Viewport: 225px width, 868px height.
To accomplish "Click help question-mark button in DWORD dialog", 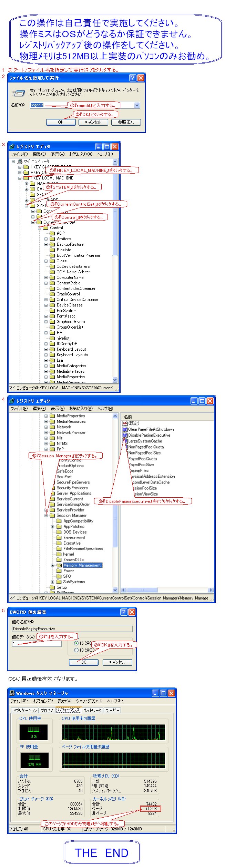I will point(124,612).
